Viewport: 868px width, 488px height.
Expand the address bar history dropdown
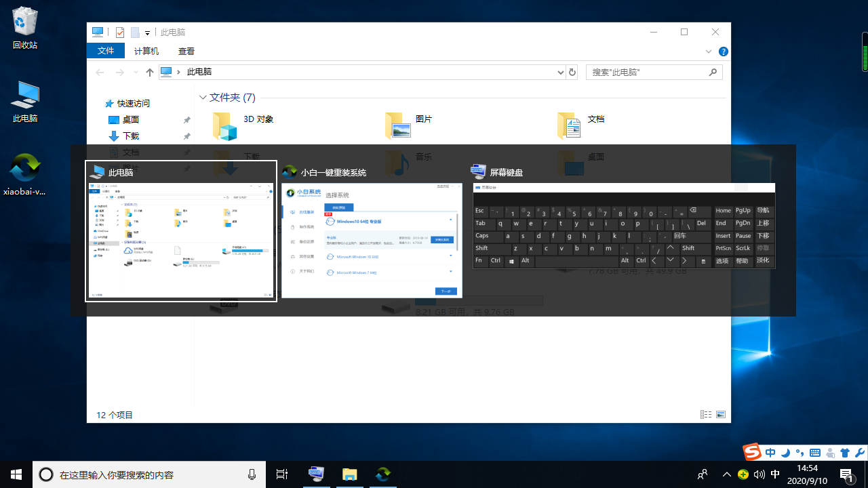click(x=560, y=73)
